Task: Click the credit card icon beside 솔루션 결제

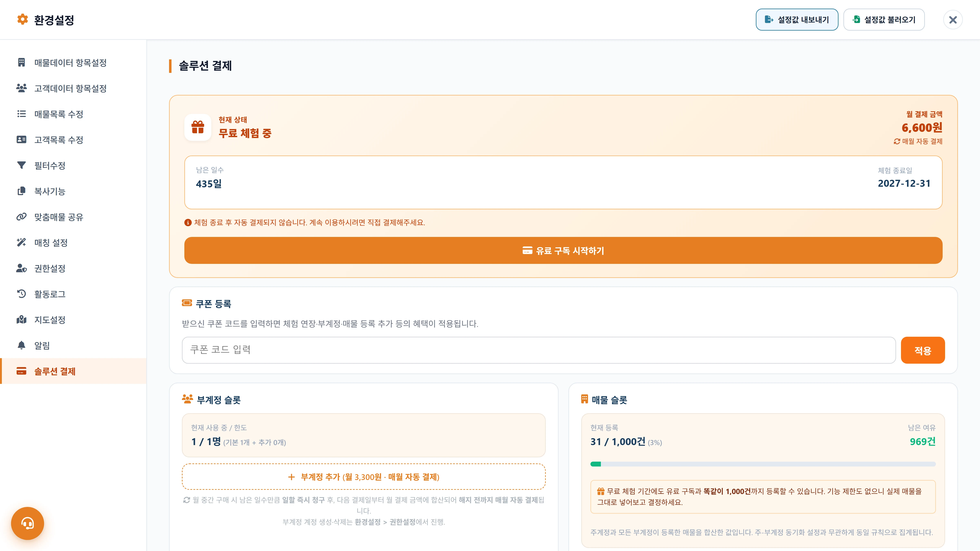Action: click(21, 371)
